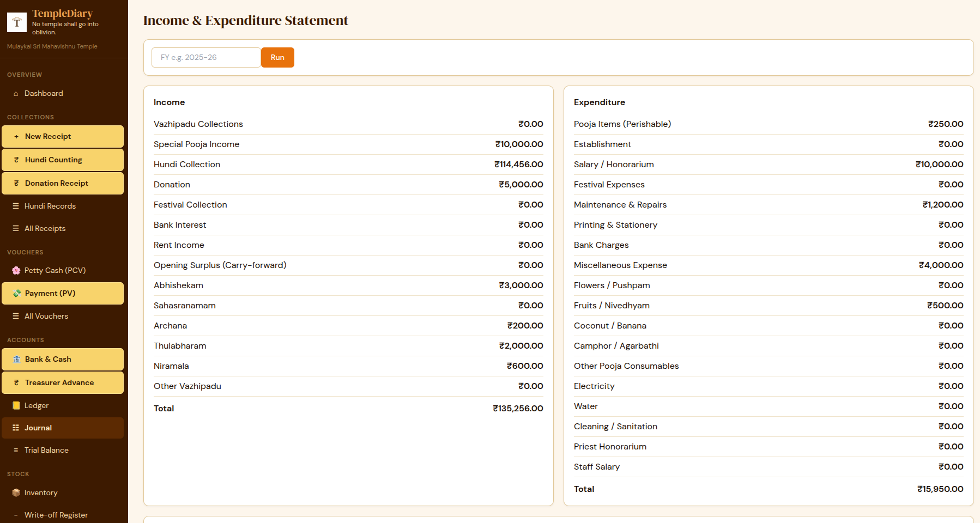Select the Priest Honorarium row label

(x=610, y=447)
